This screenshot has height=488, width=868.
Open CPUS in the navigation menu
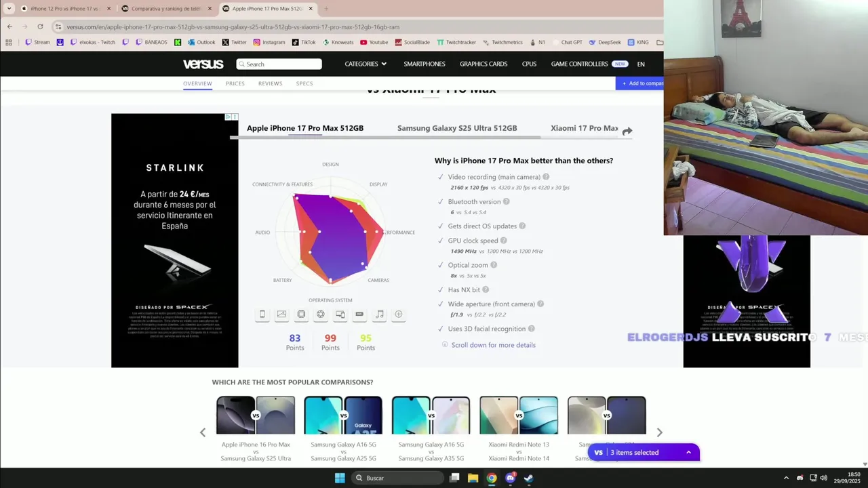pos(529,64)
